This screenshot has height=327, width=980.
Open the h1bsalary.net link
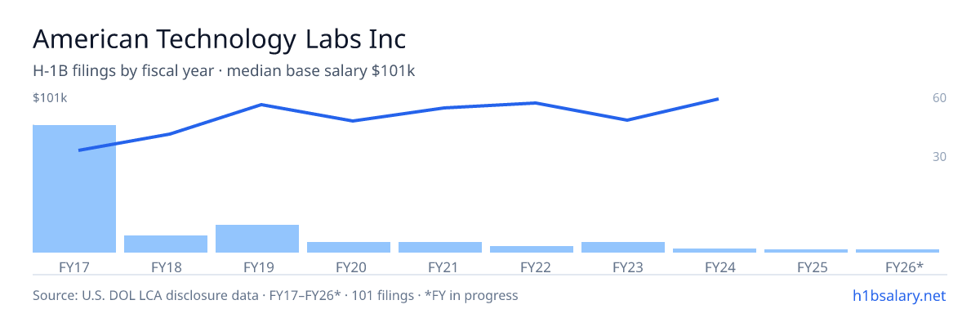click(898, 295)
